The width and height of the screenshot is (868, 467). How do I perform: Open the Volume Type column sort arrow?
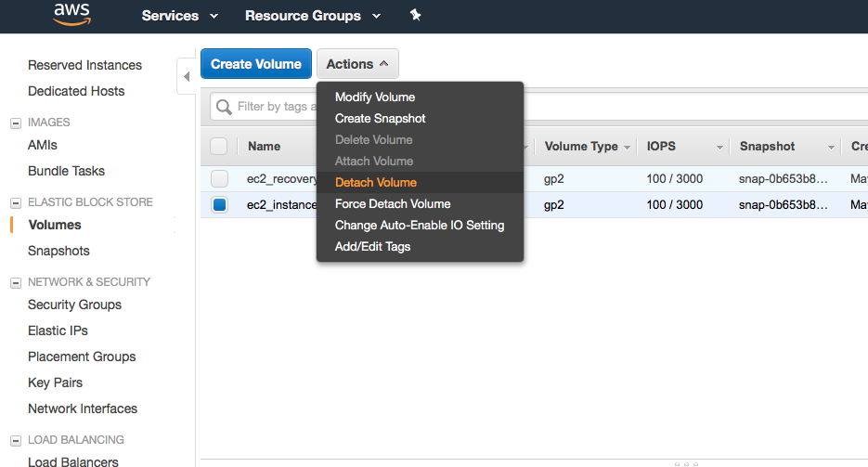pos(627,148)
